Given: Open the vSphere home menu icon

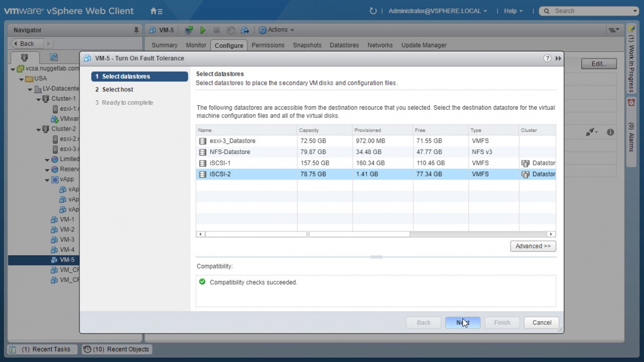Looking at the screenshot, I should [x=156, y=11].
